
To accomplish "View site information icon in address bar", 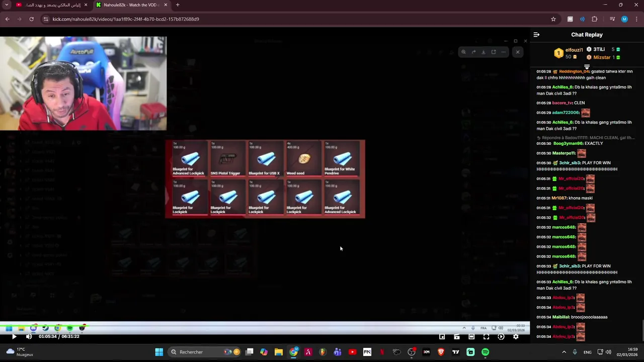I will pos(46,19).
